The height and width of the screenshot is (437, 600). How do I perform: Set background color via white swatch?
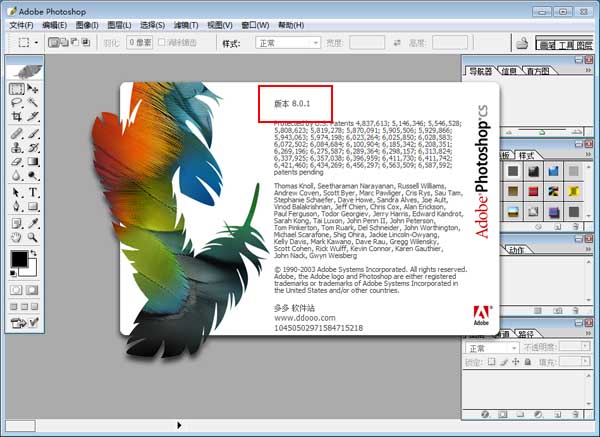click(x=31, y=270)
